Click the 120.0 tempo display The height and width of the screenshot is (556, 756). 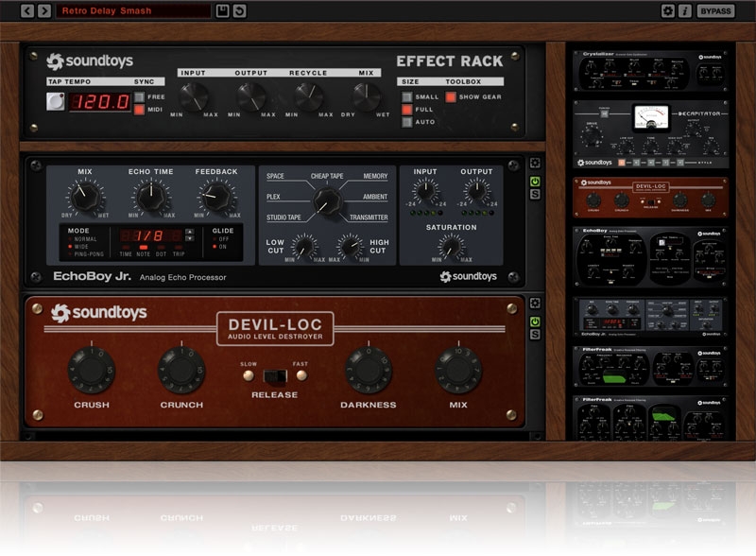pos(100,102)
